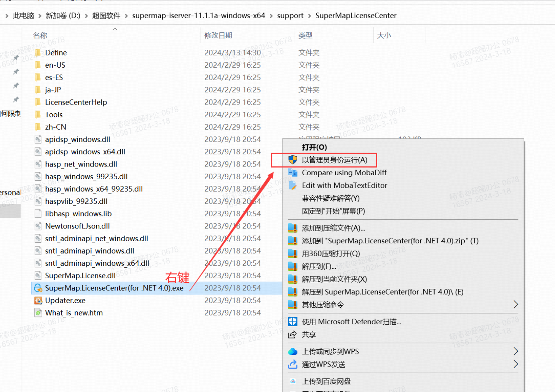Click the libhasp_windows.lib file icon
Viewport: 555px width, 392px height.
(x=38, y=214)
